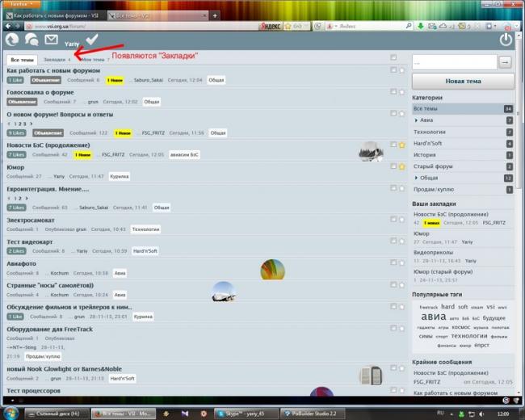Screen dimensions: 525x420
Task: Switch to the Закладки tab
Action: coord(55,60)
